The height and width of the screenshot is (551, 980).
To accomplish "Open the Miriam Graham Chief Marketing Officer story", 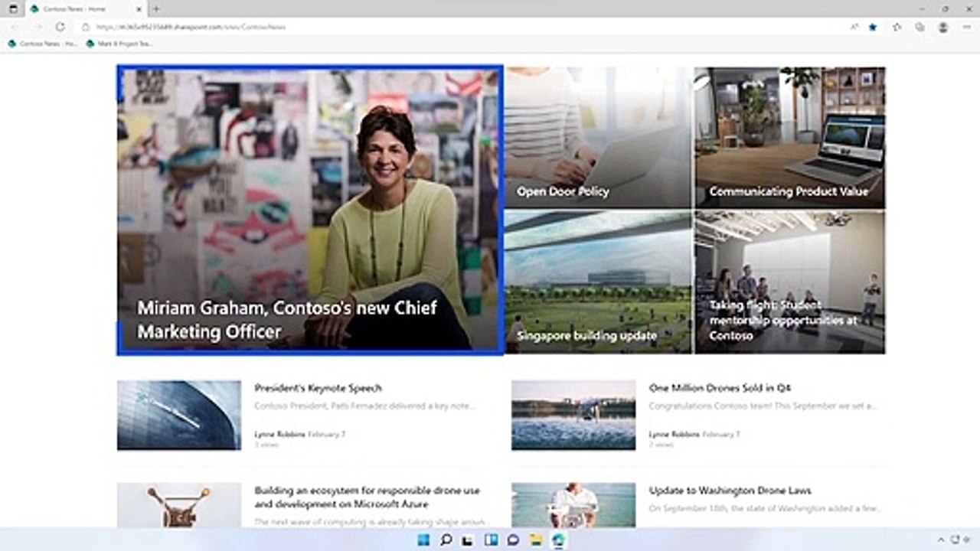I will click(x=309, y=210).
